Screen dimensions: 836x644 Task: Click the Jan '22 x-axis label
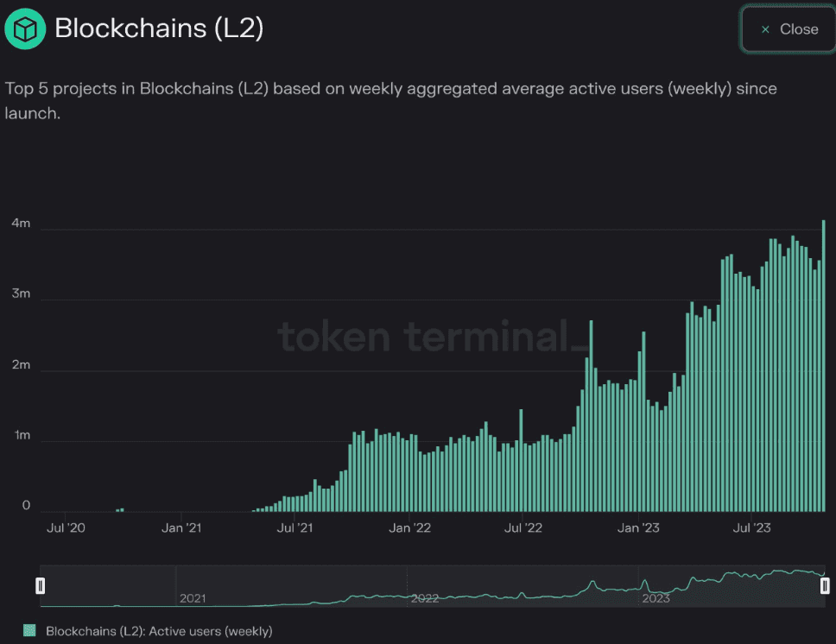[x=410, y=527]
